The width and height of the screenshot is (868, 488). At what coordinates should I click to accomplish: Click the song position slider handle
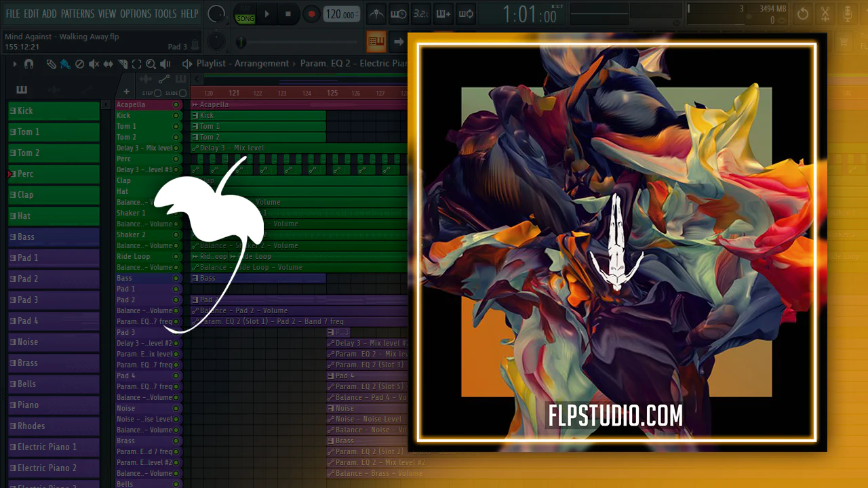(x=241, y=42)
